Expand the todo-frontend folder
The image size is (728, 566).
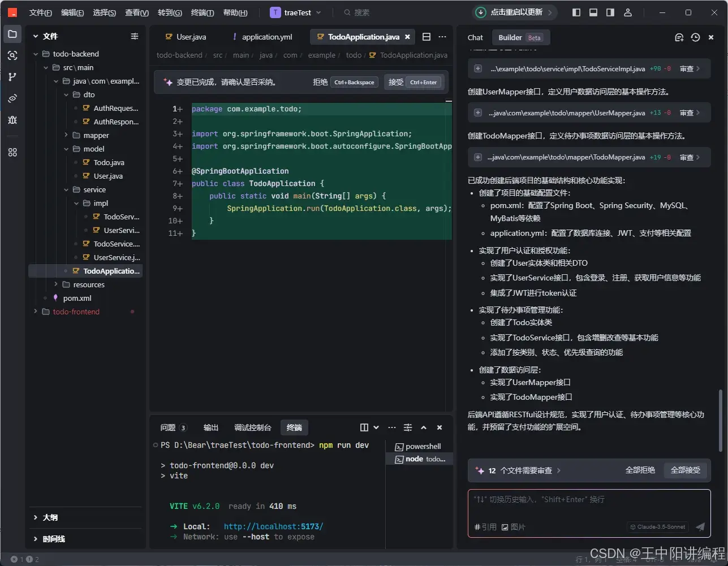(x=36, y=312)
